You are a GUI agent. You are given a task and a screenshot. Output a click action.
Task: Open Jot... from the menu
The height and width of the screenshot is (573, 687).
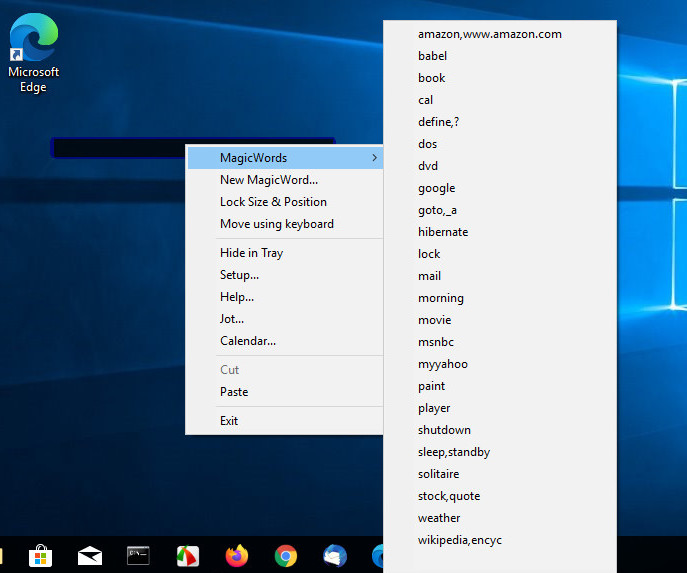tap(285, 318)
